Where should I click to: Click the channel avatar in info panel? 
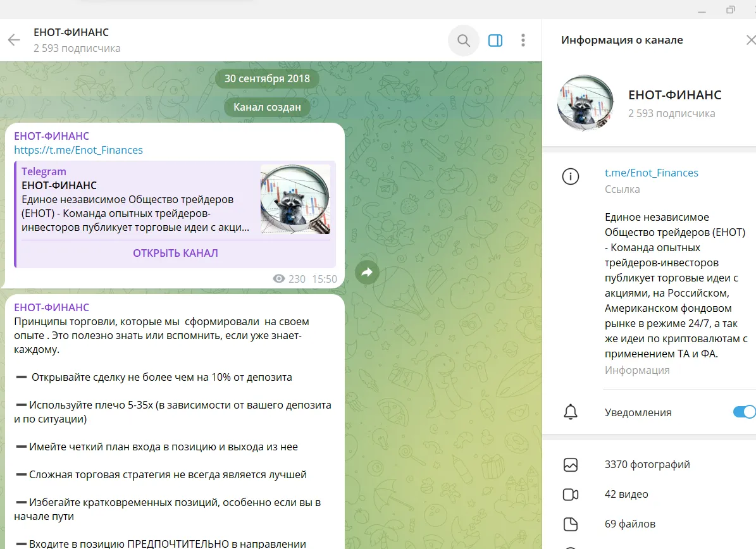coord(585,102)
